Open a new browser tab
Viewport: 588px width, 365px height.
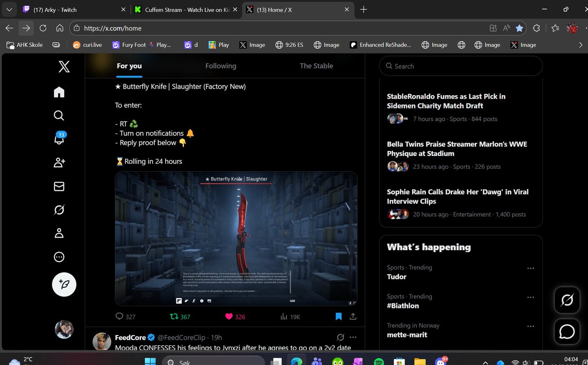pos(364,9)
